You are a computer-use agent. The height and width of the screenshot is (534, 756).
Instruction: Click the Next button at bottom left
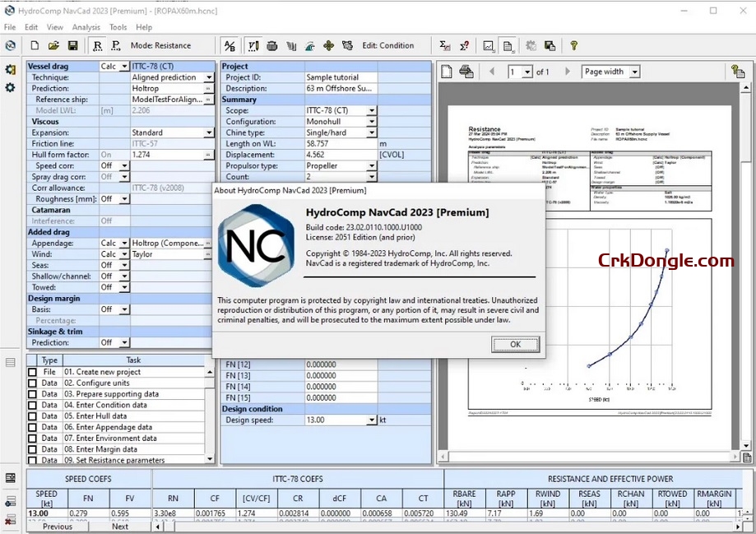coord(120,526)
